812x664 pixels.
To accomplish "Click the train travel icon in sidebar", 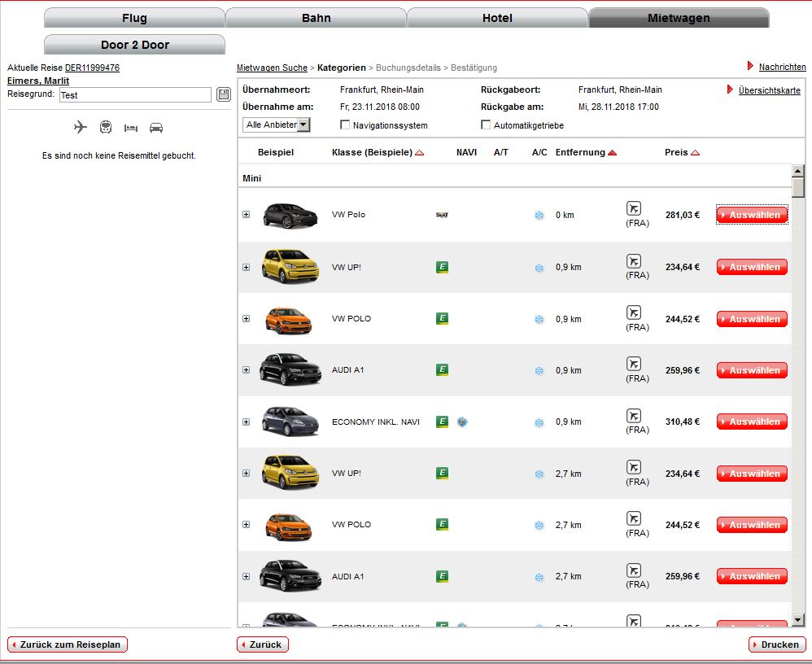I will pos(106,127).
